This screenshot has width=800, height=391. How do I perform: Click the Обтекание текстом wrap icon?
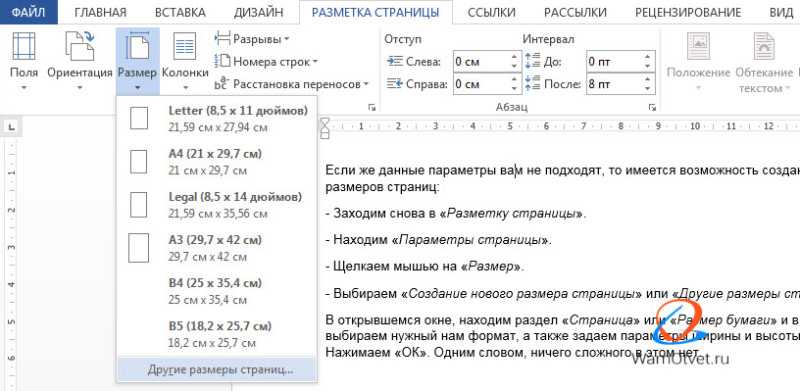(764, 46)
